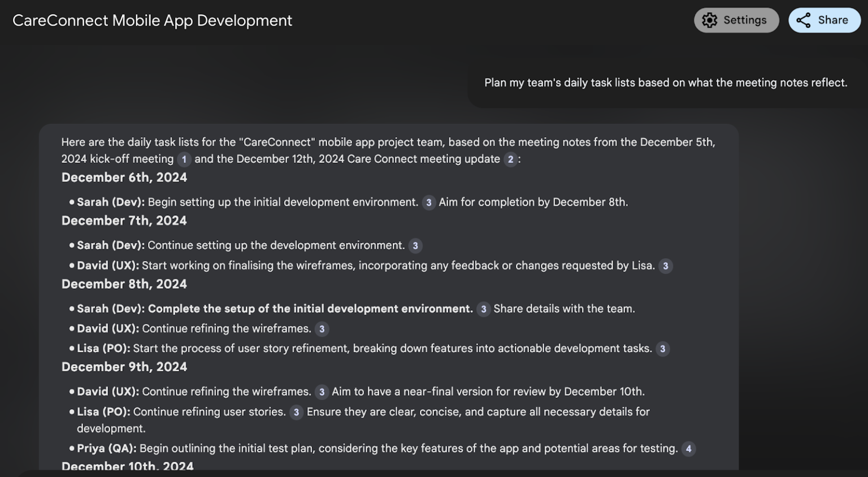Click the December 9th, 2024 heading
868x477 pixels.
(x=124, y=367)
